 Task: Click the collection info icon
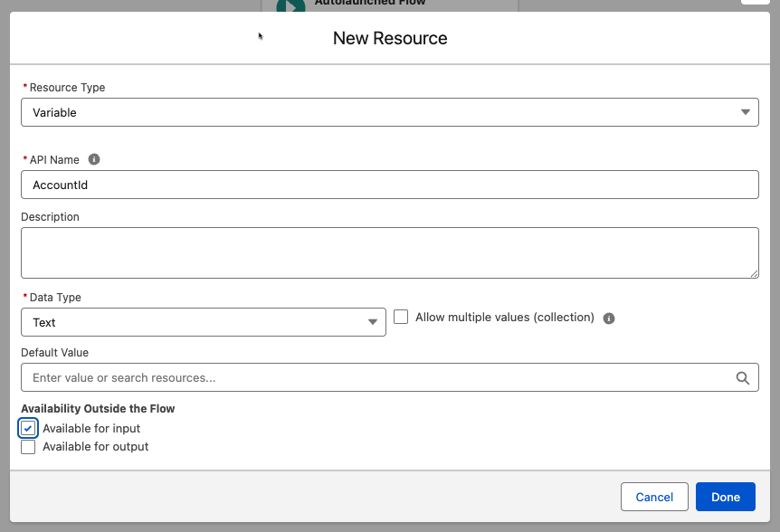608,318
